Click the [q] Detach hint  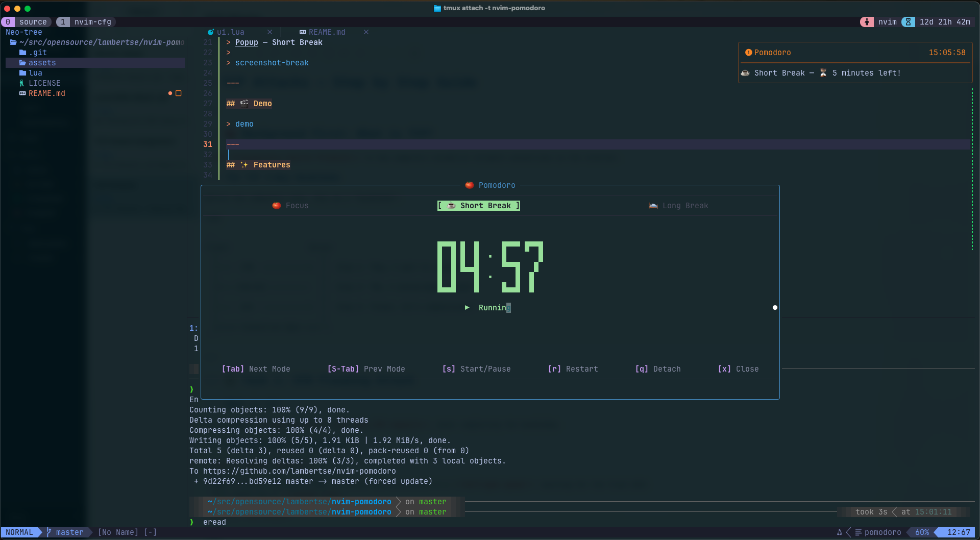click(x=658, y=369)
